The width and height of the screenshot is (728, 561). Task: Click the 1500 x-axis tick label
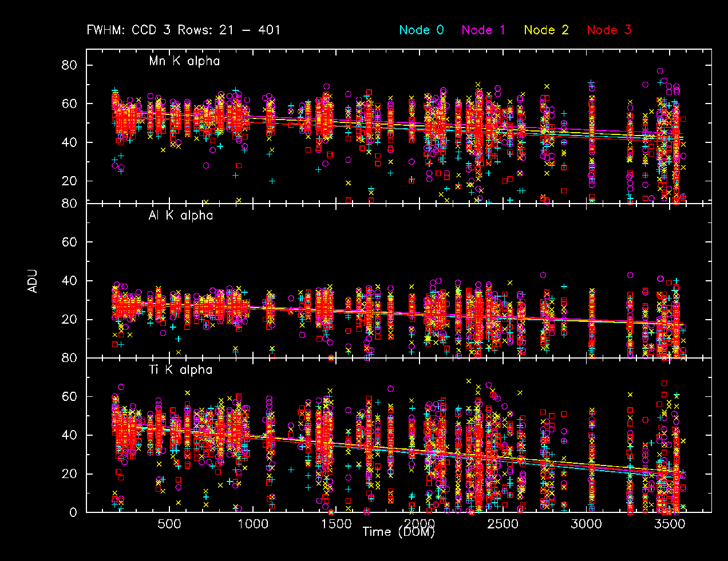pos(336,524)
